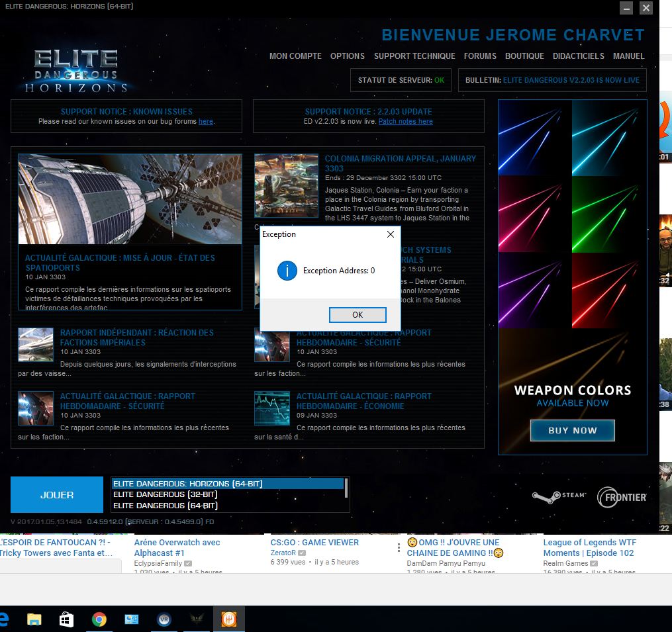Click the space station news image

pyautogui.click(x=130, y=199)
